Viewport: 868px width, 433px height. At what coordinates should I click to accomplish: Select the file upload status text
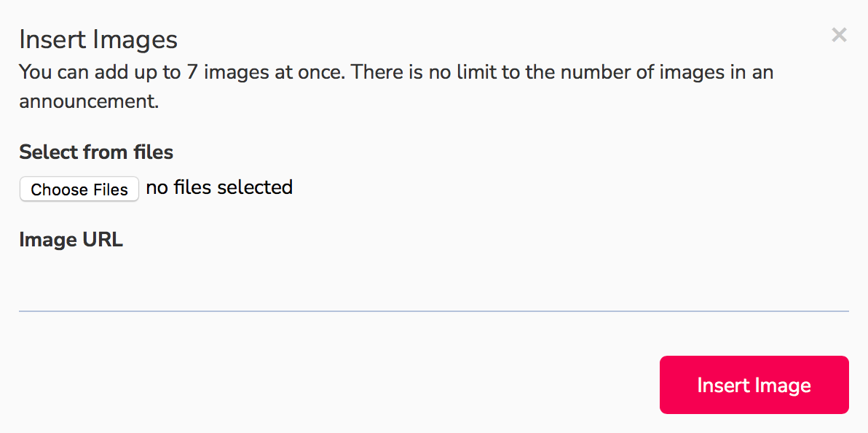pos(219,187)
